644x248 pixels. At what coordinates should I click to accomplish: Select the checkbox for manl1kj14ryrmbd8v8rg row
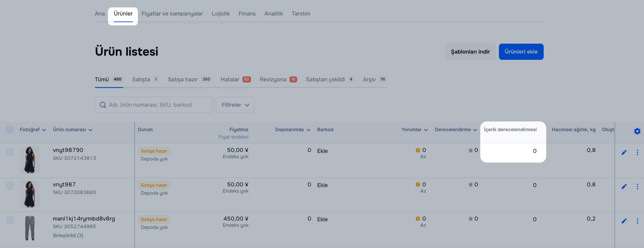pos(10,220)
